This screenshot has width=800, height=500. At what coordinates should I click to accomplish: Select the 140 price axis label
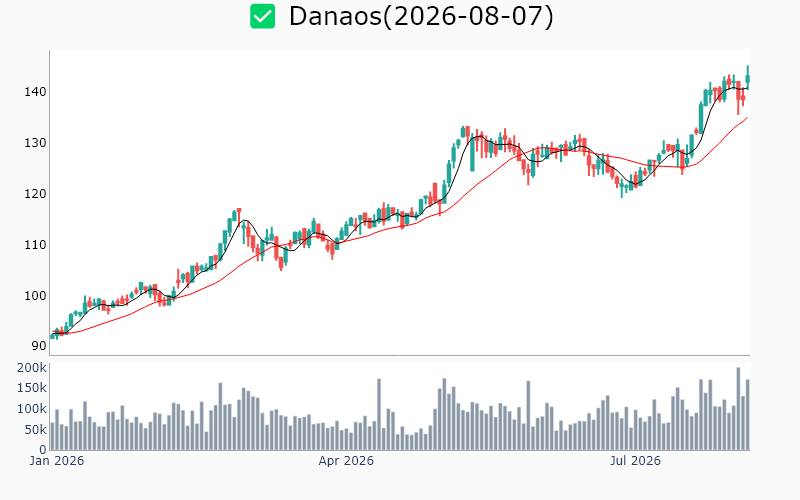click(x=35, y=92)
